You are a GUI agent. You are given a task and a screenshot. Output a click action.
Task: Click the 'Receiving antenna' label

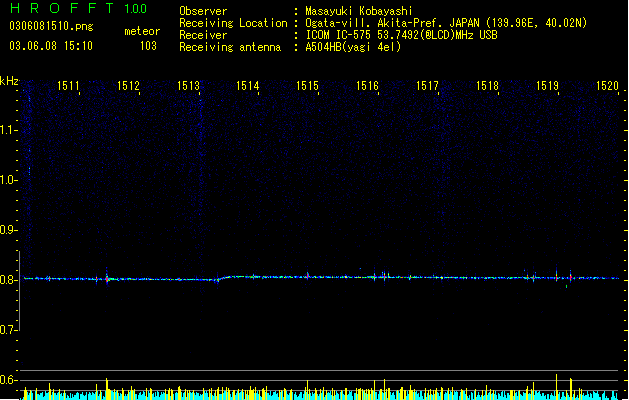point(230,47)
